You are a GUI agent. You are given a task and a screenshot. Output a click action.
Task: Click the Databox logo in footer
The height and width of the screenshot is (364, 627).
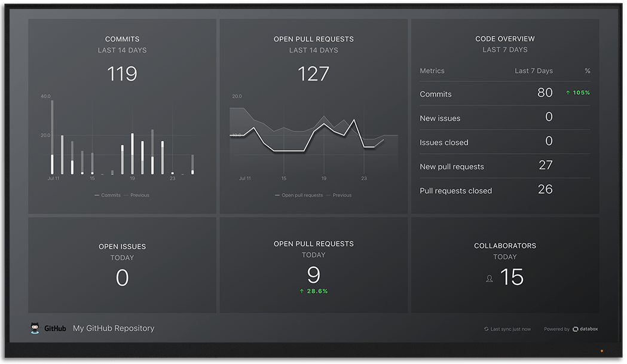pyautogui.click(x=585, y=329)
